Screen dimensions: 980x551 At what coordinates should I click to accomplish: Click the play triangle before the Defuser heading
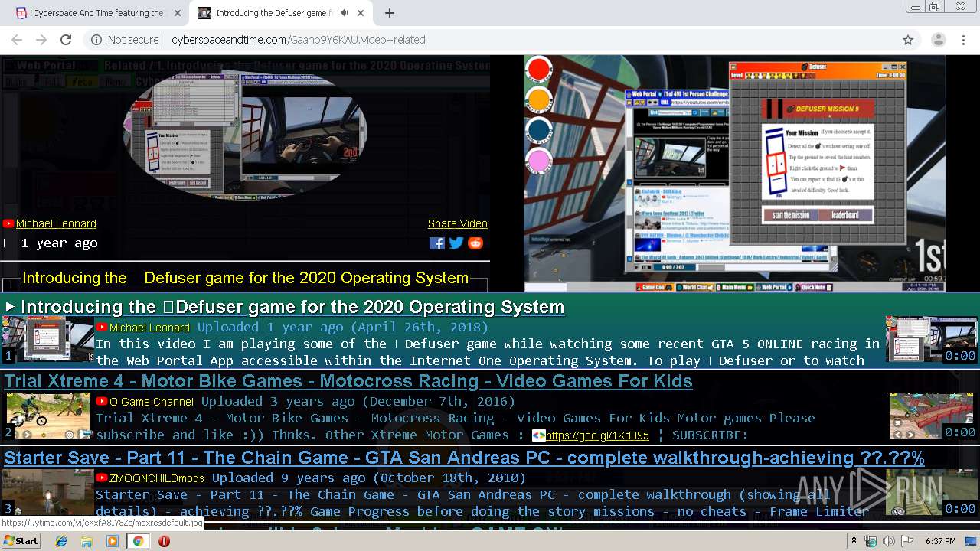[x=10, y=307]
